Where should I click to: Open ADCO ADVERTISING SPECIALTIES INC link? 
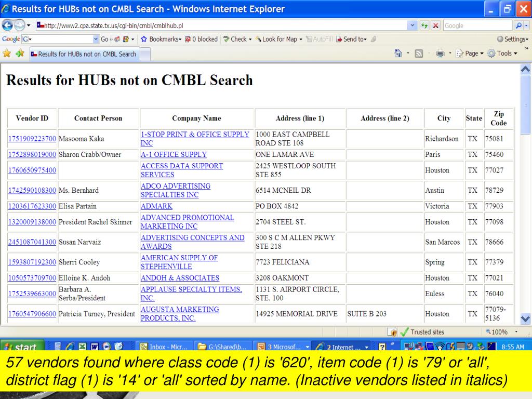coord(176,190)
